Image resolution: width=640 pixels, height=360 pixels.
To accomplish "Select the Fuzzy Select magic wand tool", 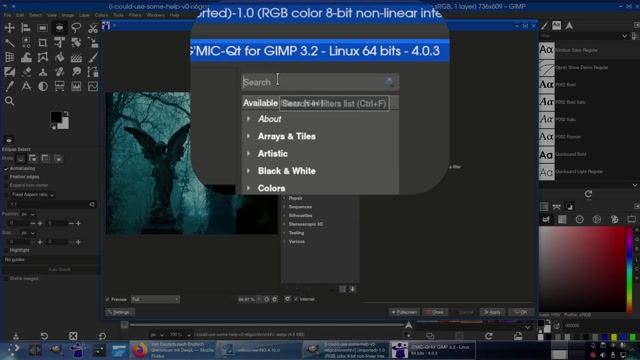I will 9,42.
